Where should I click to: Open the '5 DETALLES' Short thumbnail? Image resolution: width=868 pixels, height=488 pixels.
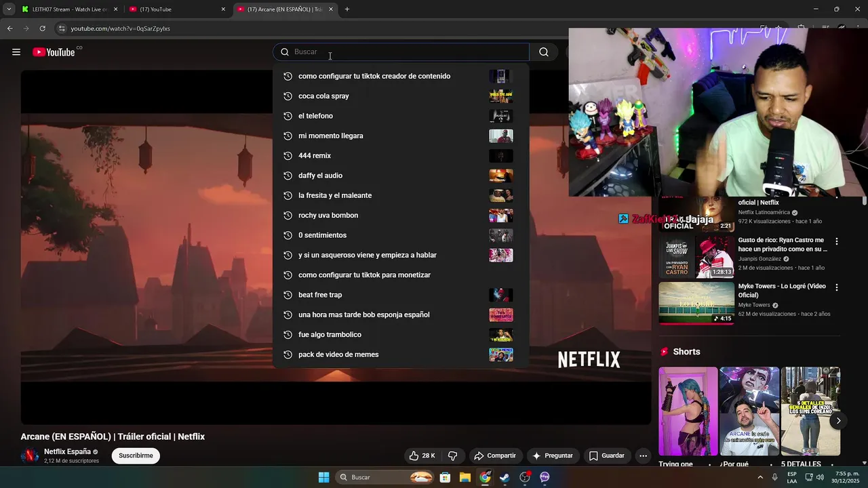tap(810, 411)
